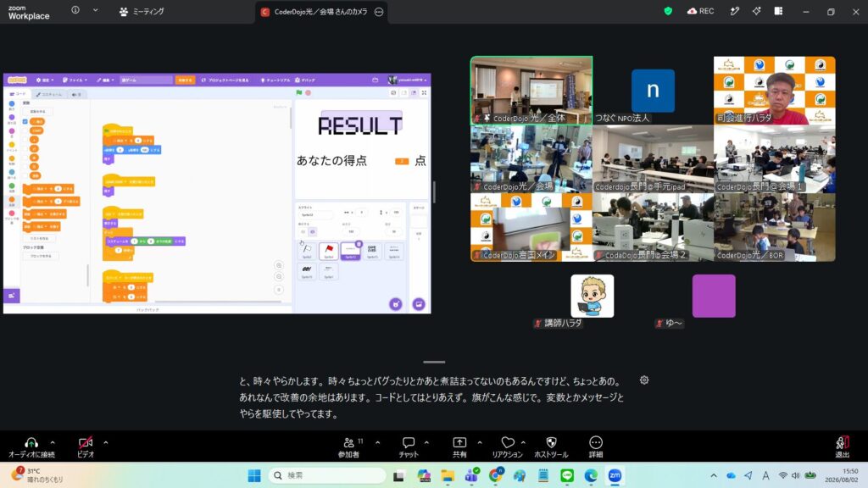This screenshot has width=868, height=488.
Task: Expand the chevron next to meeting info
Action: pos(95,10)
